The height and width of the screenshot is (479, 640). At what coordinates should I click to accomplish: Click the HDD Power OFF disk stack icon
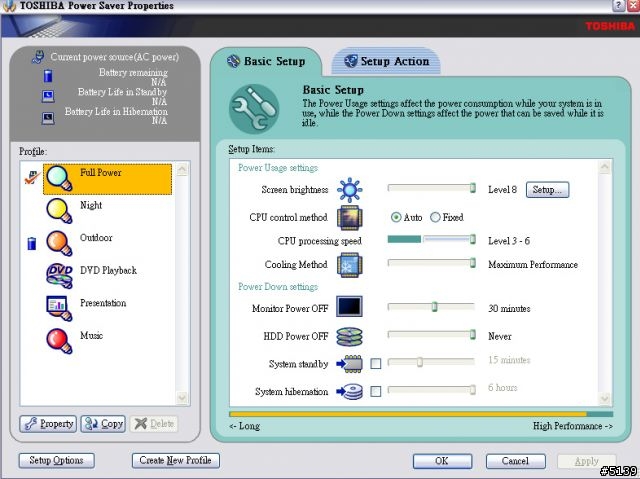[x=349, y=337]
